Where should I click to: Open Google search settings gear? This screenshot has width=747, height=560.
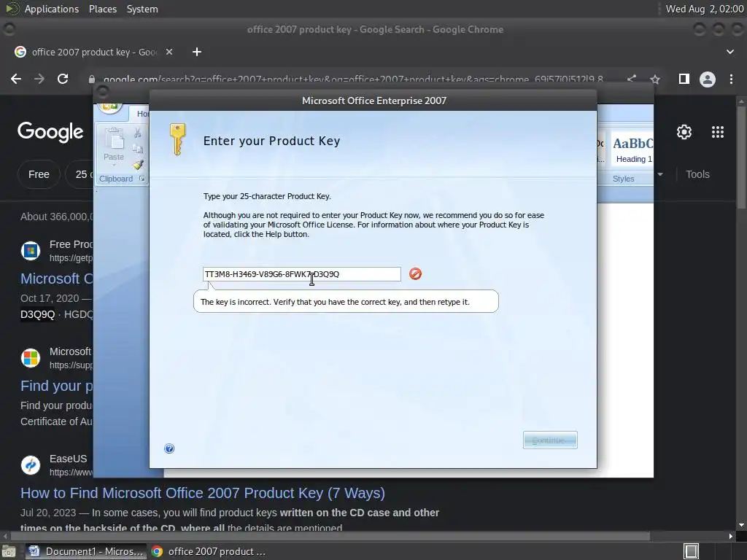click(x=684, y=132)
